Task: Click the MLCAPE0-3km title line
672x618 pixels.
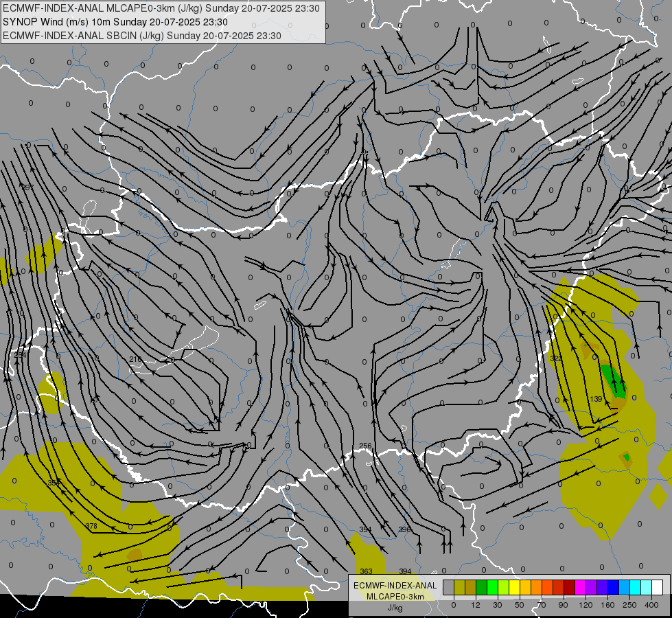Action: click(x=161, y=8)
